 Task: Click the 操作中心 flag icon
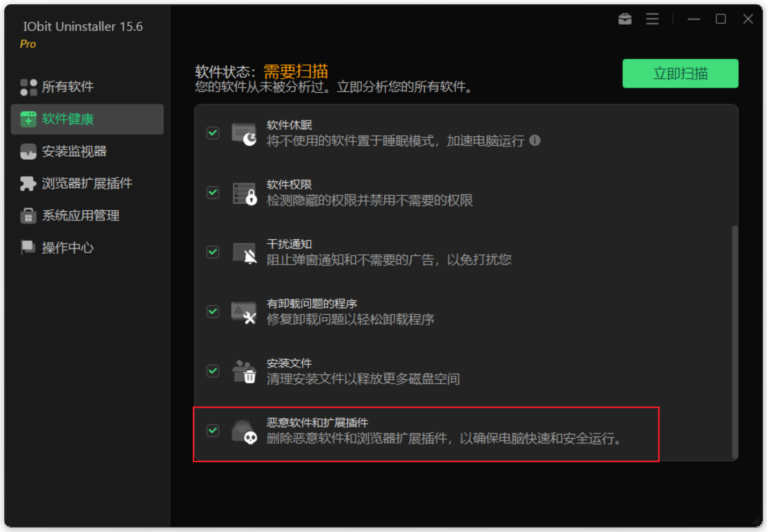click(28, 247)
